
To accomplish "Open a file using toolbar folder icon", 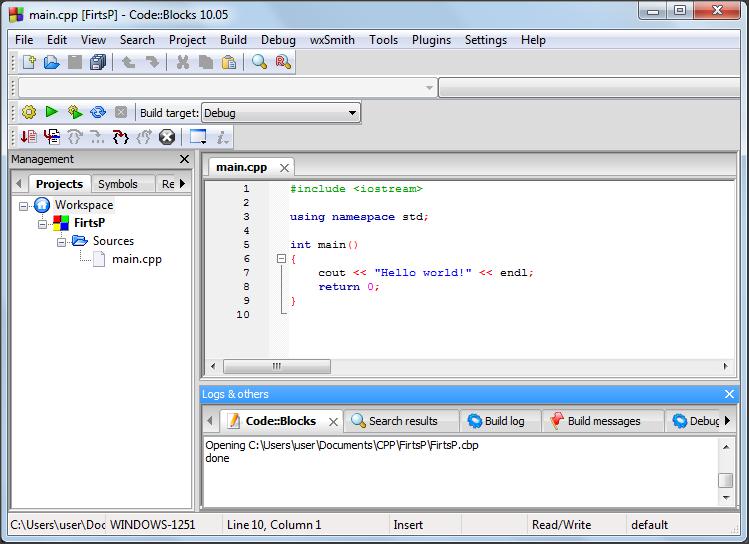I will [x=52, y=62].
